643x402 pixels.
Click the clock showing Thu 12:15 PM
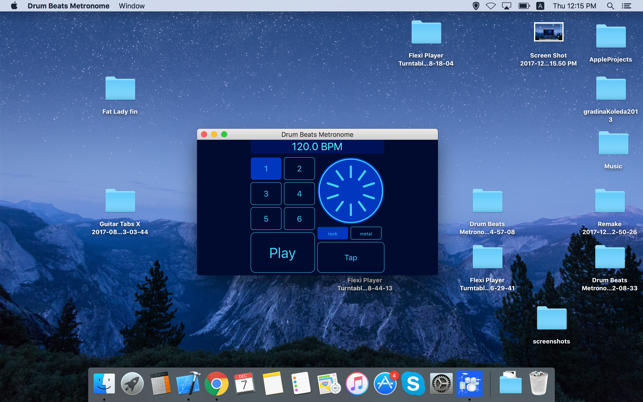pyautogui.click(x=574, y=6)
